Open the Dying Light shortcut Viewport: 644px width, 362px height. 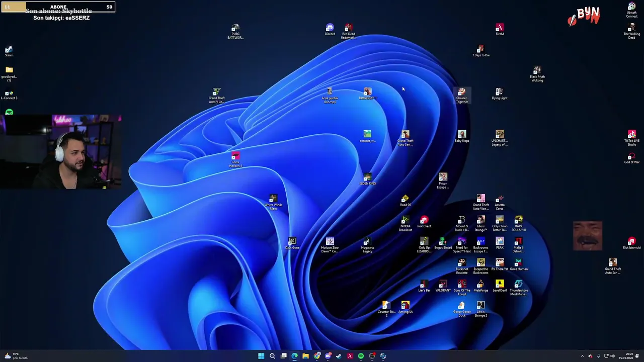(500, 94)
